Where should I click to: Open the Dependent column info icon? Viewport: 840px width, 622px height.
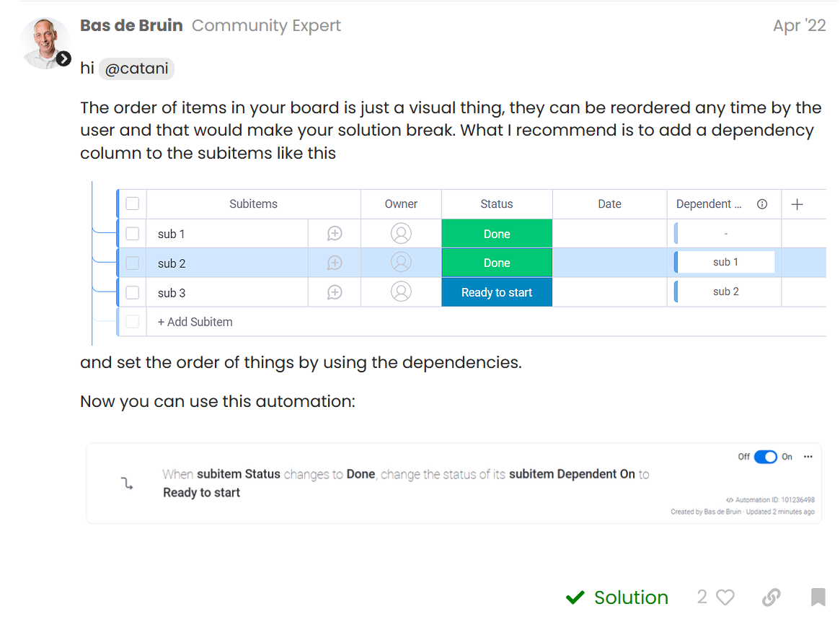click(762, 204)
